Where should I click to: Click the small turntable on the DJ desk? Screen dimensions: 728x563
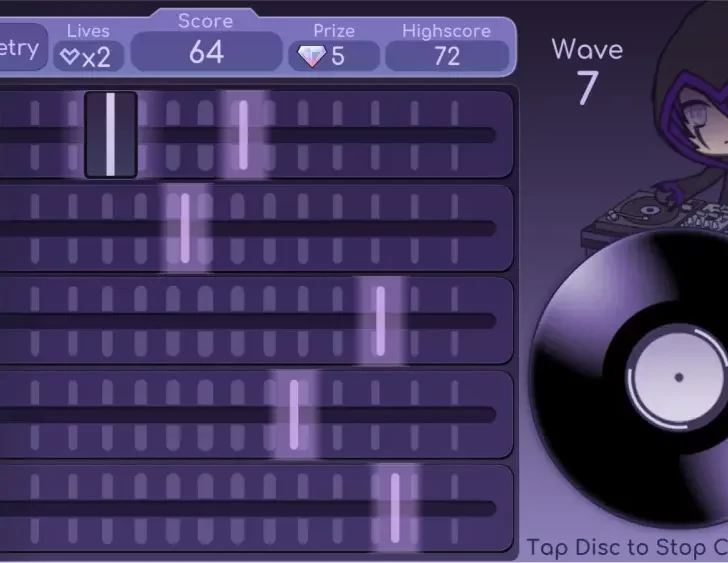click(x=648, y=212)
